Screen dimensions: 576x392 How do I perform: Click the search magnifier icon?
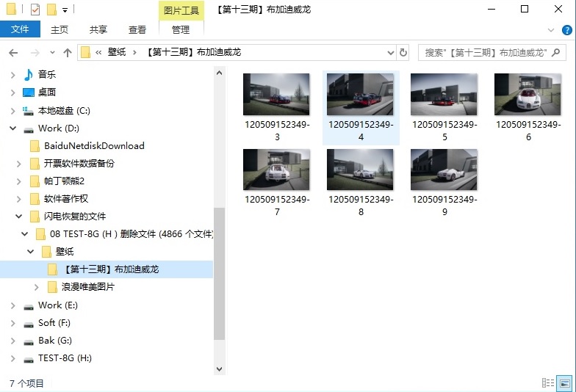[x=555, y=53]
